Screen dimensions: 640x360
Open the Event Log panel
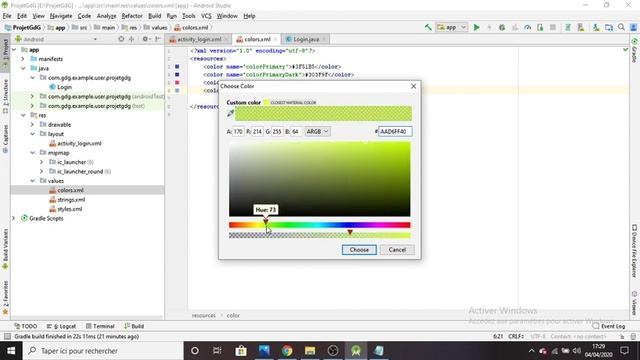pos(609,326)
